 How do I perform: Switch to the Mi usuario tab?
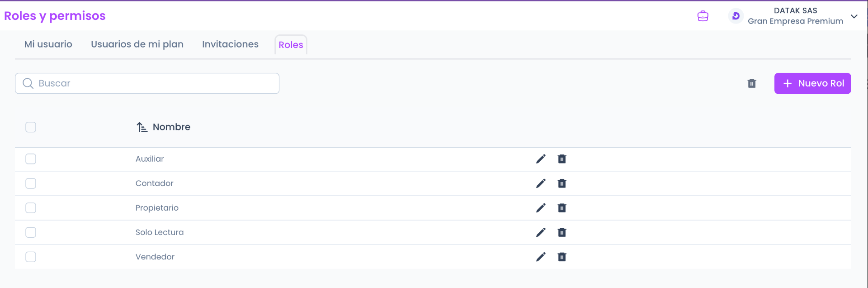click(48, 44)
